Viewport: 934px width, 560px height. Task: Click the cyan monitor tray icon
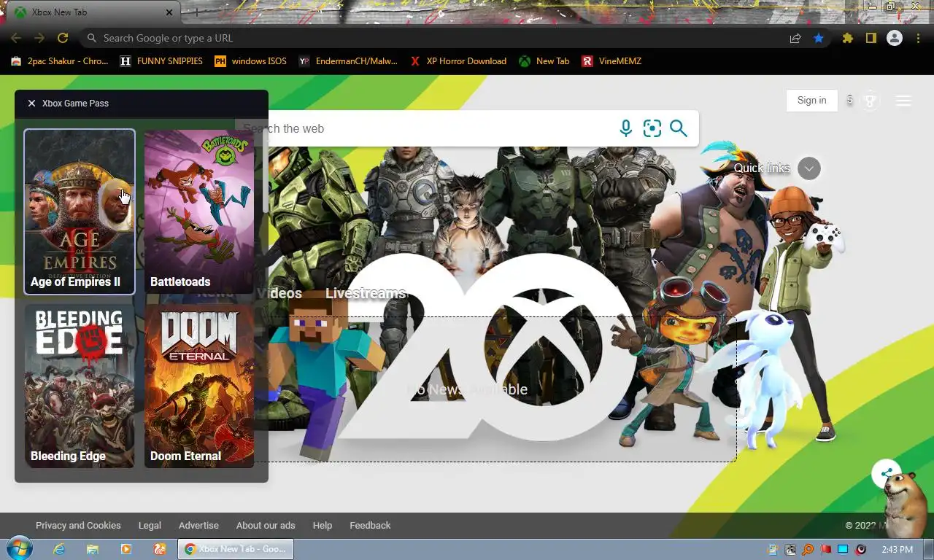coord(844,550)
